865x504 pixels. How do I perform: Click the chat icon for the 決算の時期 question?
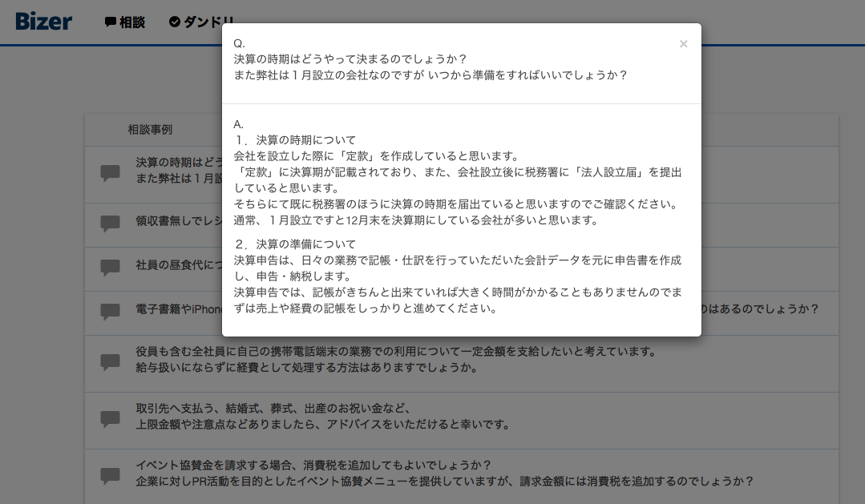tap(111, 173)
